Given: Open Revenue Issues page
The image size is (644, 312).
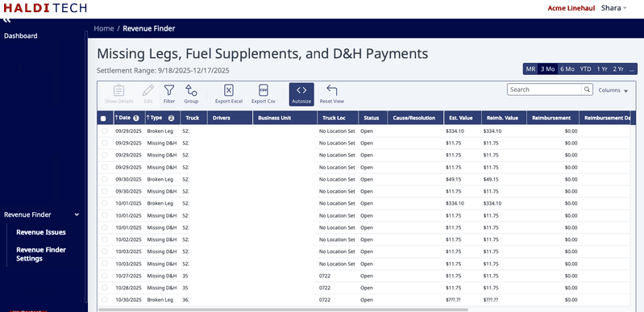Looking at the screenshot, I should [41, 232].
